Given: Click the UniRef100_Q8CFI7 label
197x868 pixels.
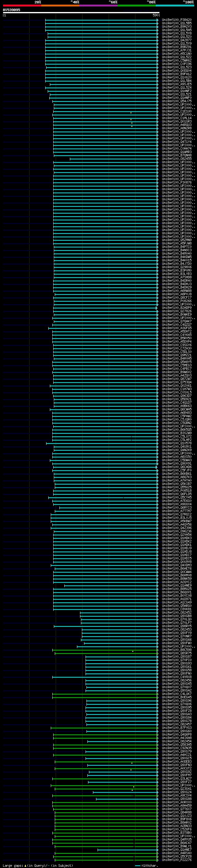Looking at the screenshot, I should click(176, 297).
